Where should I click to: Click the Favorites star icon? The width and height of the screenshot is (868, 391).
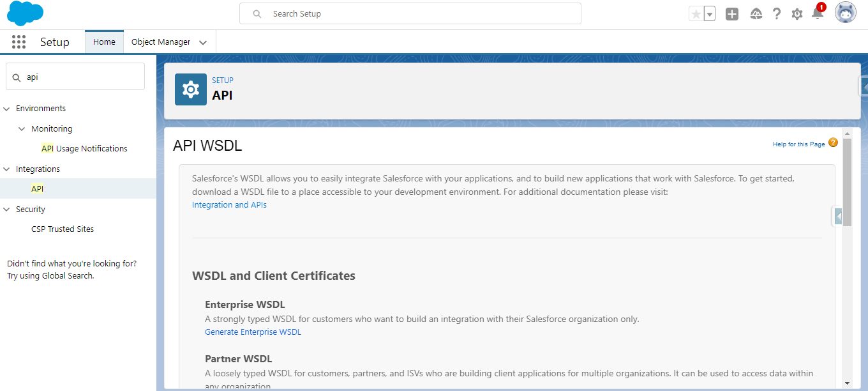pyautogui.click(x=696, y=14)
